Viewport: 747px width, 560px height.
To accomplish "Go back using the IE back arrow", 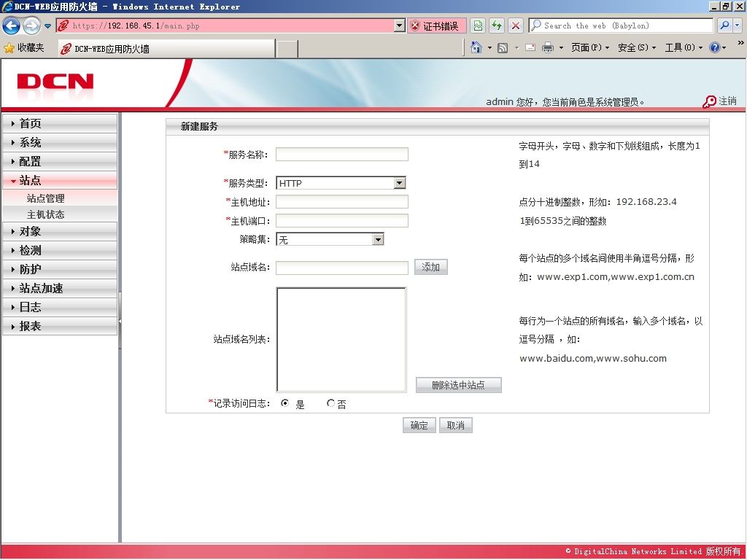I will pyautogui.click(x=12, y=26).
